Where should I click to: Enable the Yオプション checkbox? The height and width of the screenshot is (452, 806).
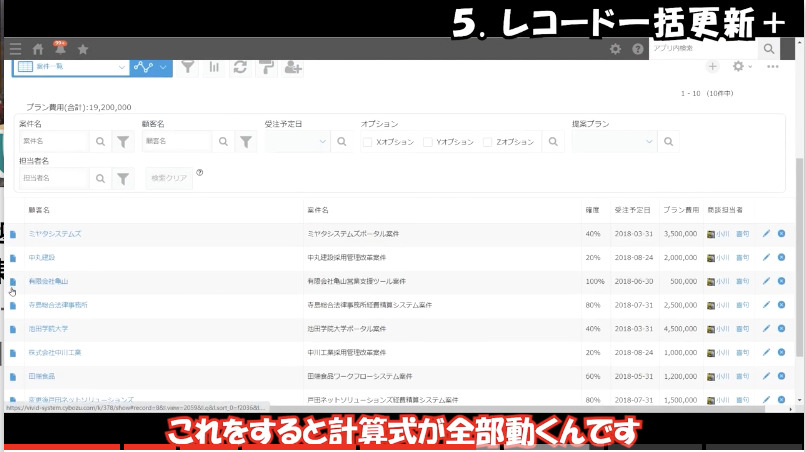click(x=427, y=143)
